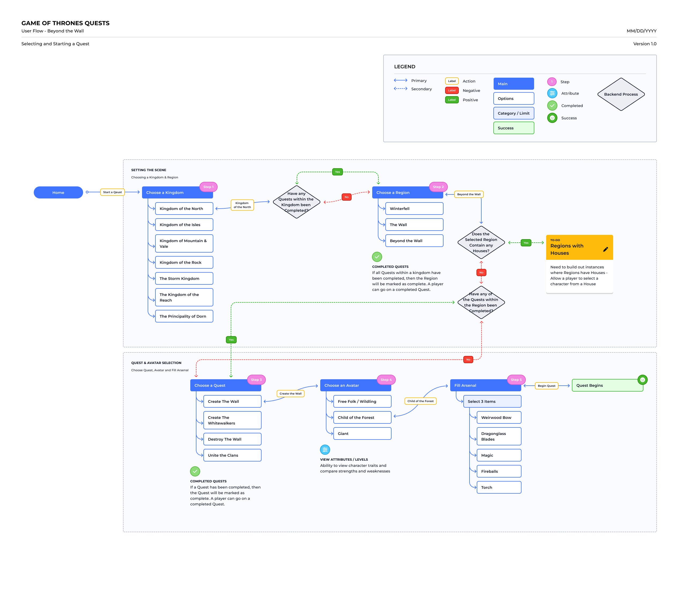The width and height of the screenshot is (678, 616).
Task: Click the blue attribute icon above VIEW ATTRIBUTES / LEVELS
Action: (x=325, y=449)
